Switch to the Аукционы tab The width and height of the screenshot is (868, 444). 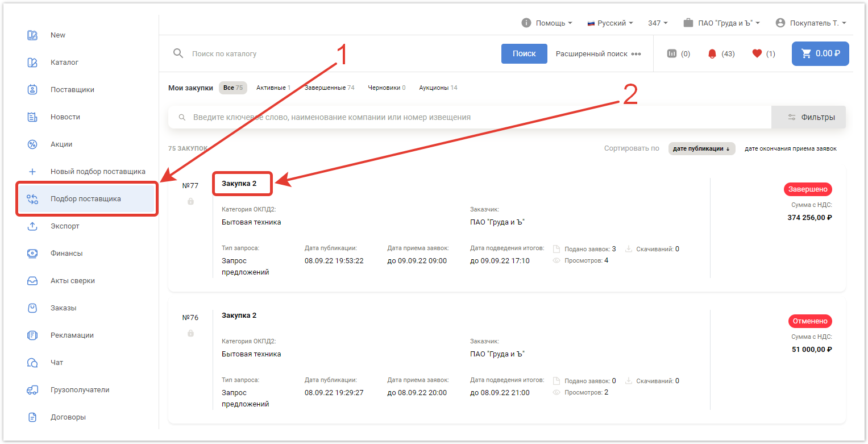(438, 88)
